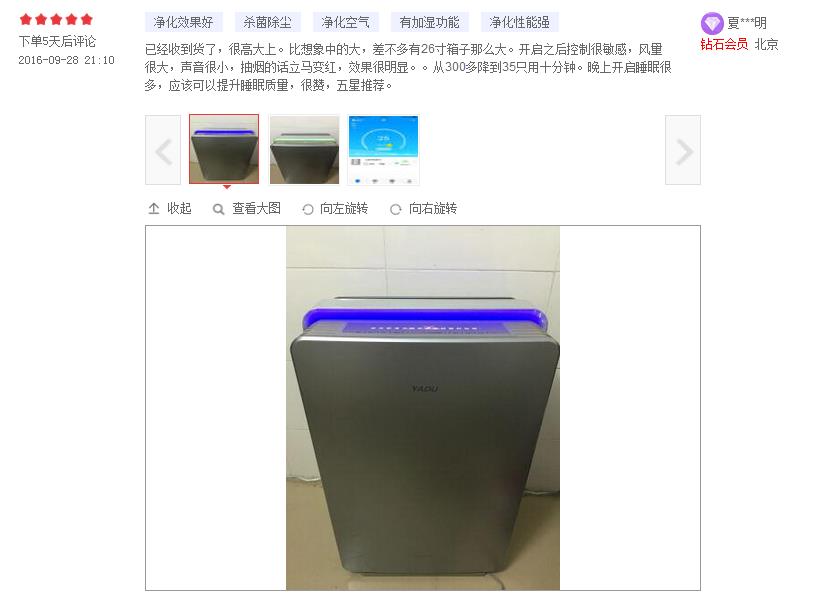
Task: Select the 净化性能强 review tag
Action: click(x=520, y=22)
